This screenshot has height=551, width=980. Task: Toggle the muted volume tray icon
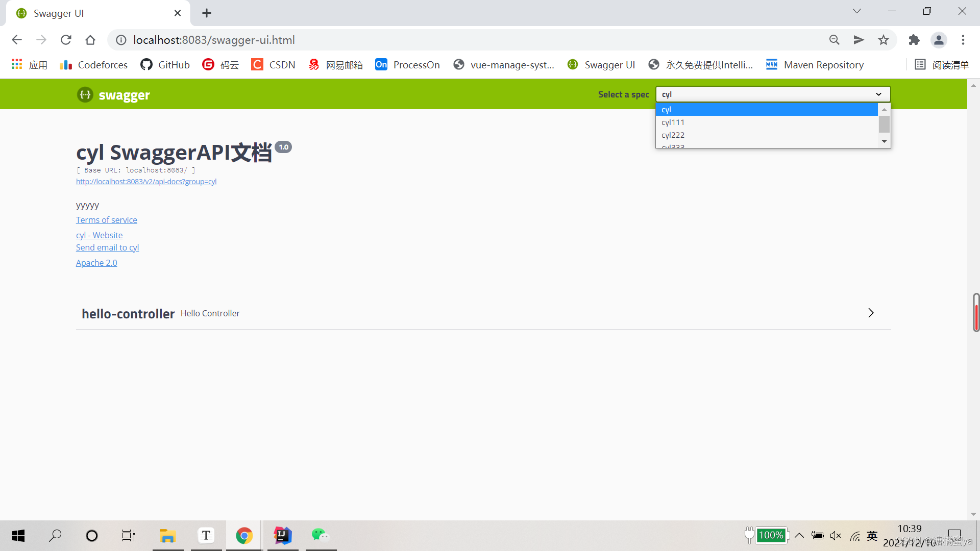click(x=836, y=536)
